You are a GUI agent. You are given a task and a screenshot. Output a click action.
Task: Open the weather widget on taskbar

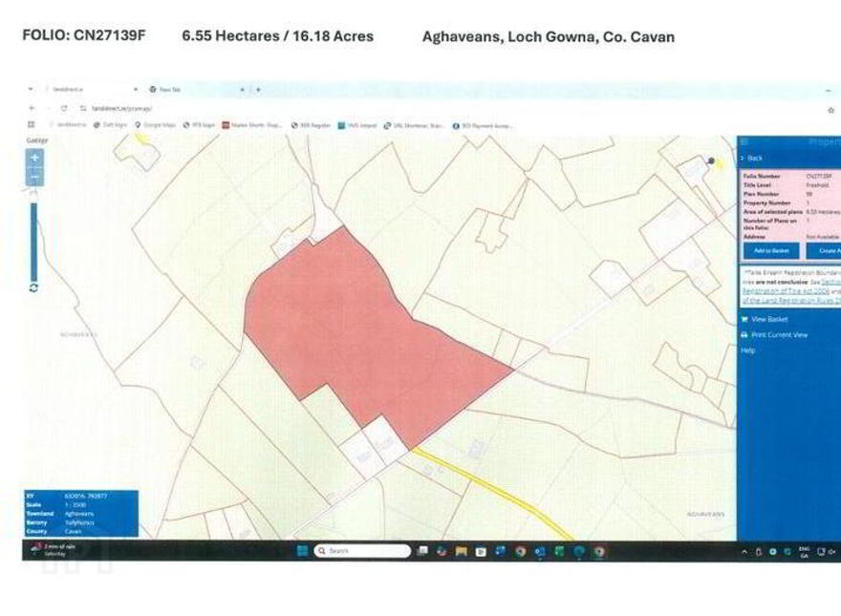pos(54,550)
